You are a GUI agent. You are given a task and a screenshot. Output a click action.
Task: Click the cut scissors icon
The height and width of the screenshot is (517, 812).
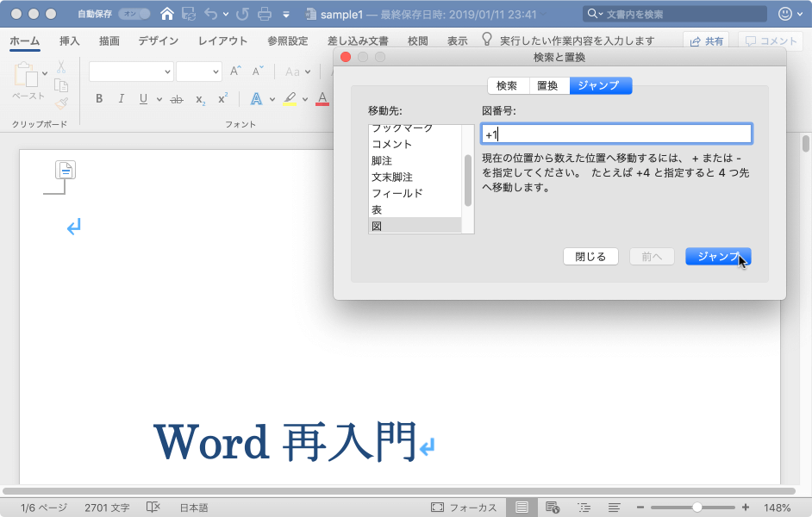61,66
